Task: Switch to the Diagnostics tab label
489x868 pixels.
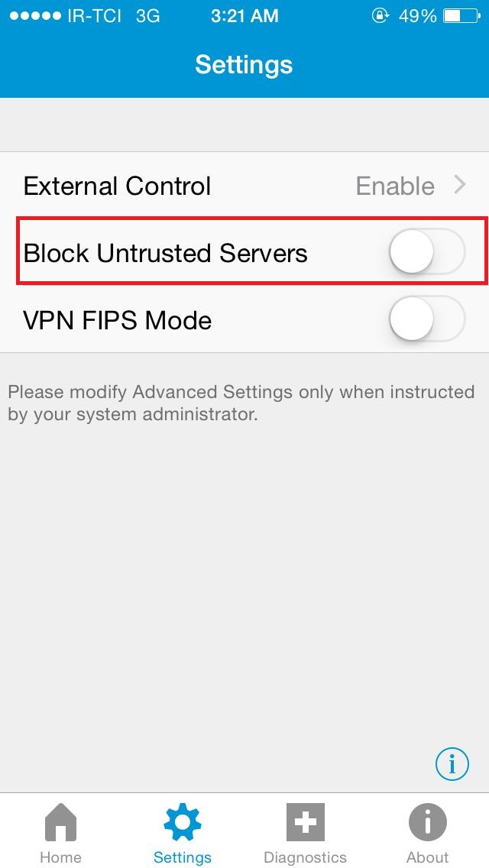Action: click(x=305, y=857)
